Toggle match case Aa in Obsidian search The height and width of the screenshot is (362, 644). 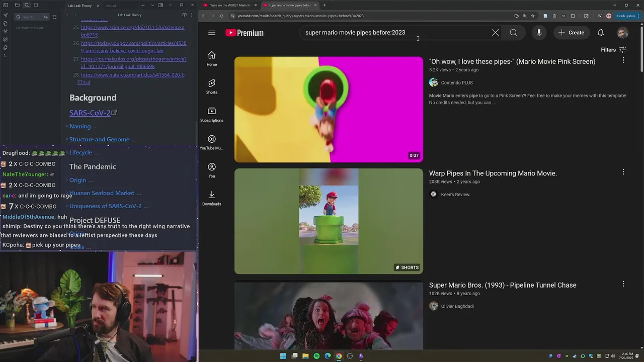click(x=45, y=17)
